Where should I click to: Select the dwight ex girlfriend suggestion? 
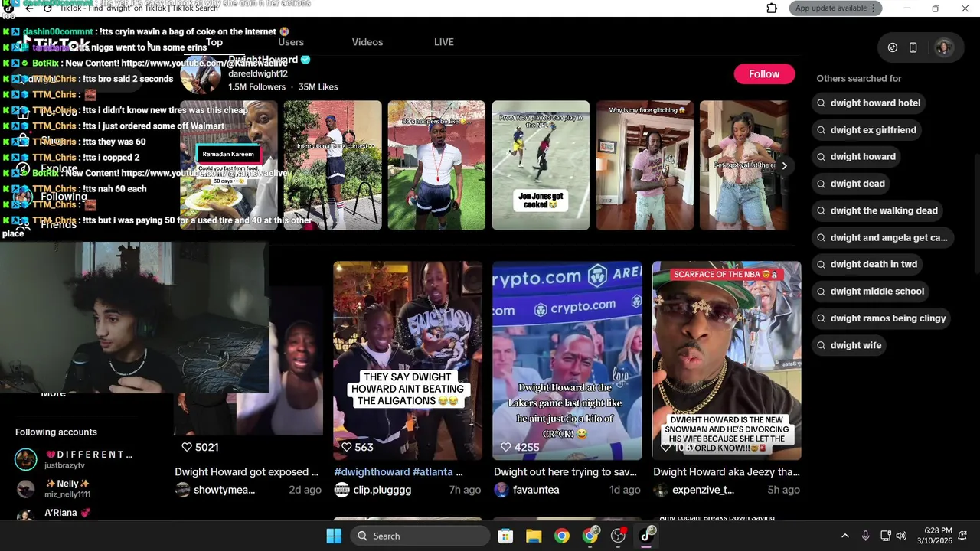point(865,130)
